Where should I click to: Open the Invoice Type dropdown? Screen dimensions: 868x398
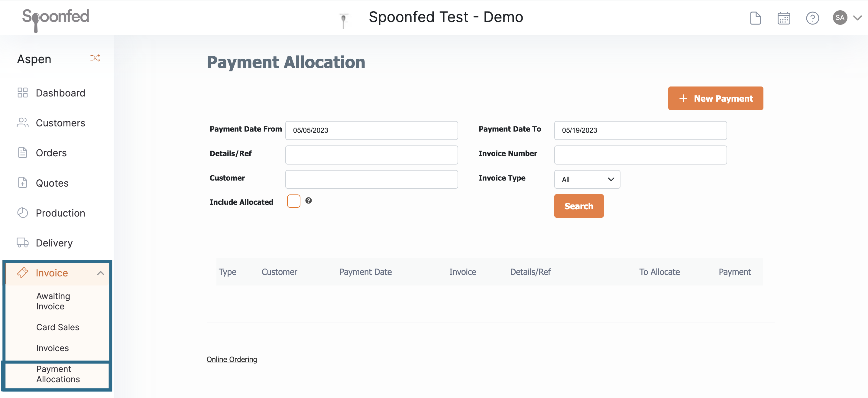click(x=587, y=179)
